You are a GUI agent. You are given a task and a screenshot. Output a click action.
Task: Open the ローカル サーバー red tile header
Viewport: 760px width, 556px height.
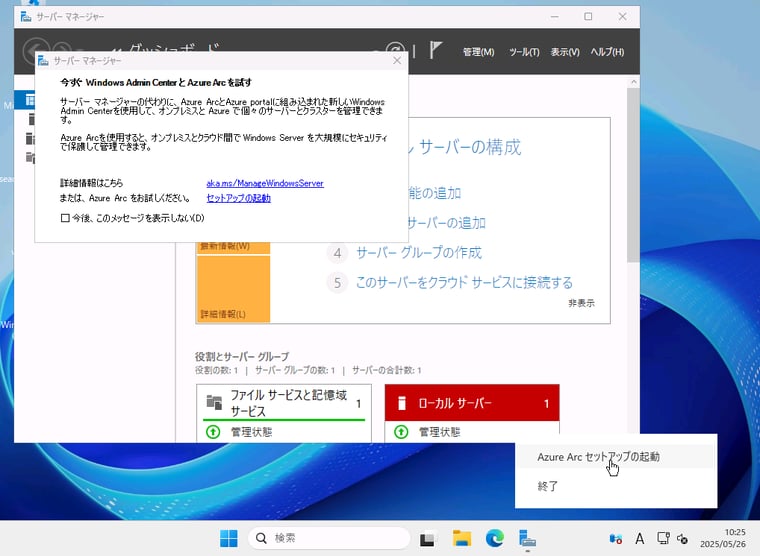(x=472, y=403)
